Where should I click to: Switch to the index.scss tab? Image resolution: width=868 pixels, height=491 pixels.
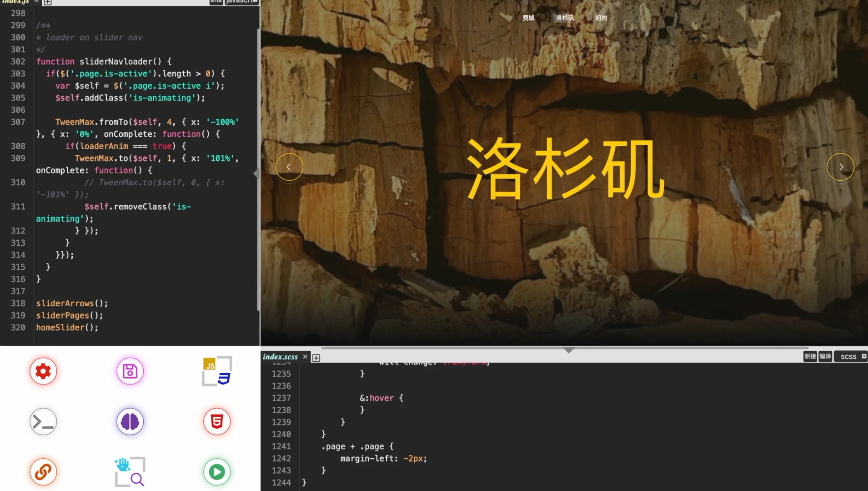(x=280, y=357)
